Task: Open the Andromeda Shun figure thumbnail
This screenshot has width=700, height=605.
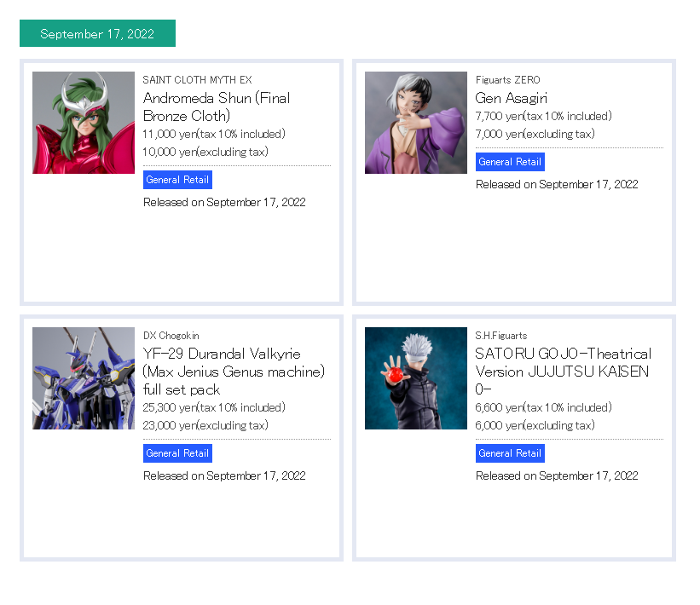Action: point(84,123)
